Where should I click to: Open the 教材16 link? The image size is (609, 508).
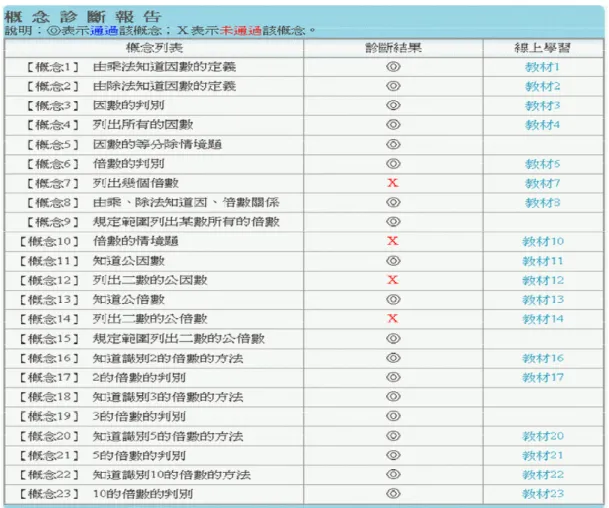pyautogui.click(x=543, y=358)
